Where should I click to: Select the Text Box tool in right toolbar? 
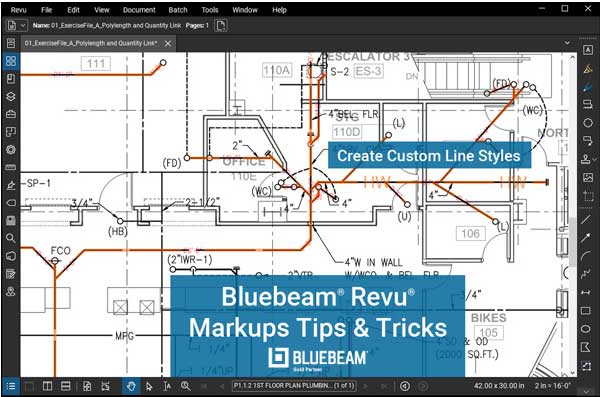point(588,50)
